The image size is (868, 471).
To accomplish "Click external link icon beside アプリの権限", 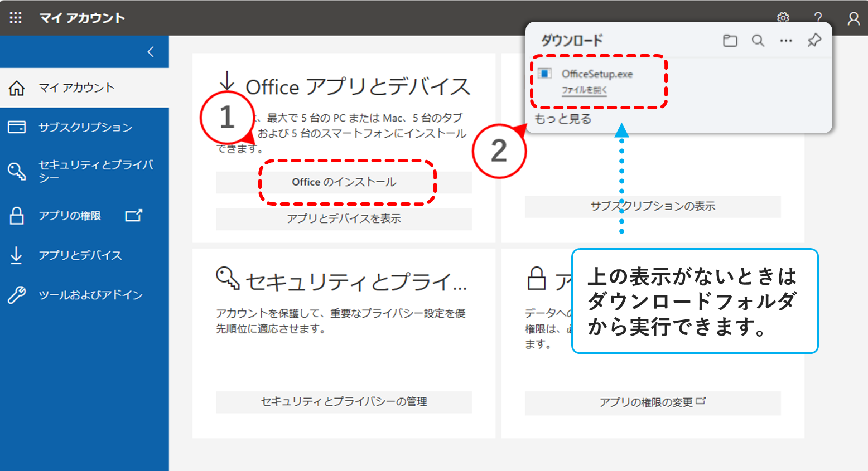I will (x=134, y=215).
